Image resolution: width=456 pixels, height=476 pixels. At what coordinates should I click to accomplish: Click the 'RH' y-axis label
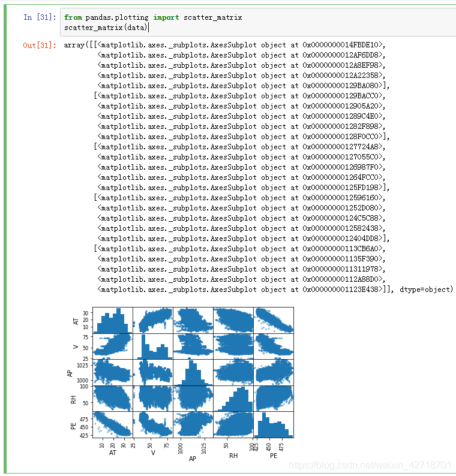click(73, 399)
